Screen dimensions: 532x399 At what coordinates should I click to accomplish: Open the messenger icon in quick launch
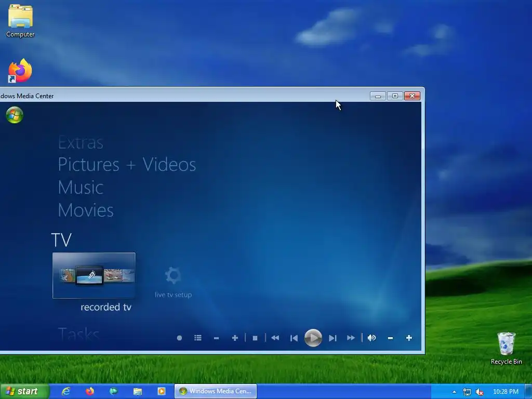click(114, 391)
